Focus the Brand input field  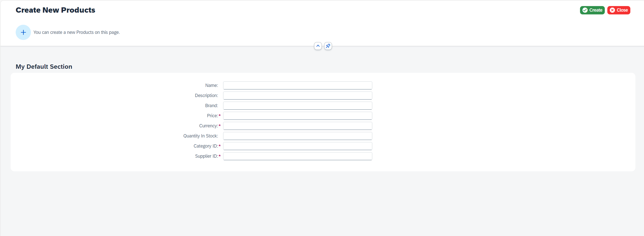[x=297, y=106]
